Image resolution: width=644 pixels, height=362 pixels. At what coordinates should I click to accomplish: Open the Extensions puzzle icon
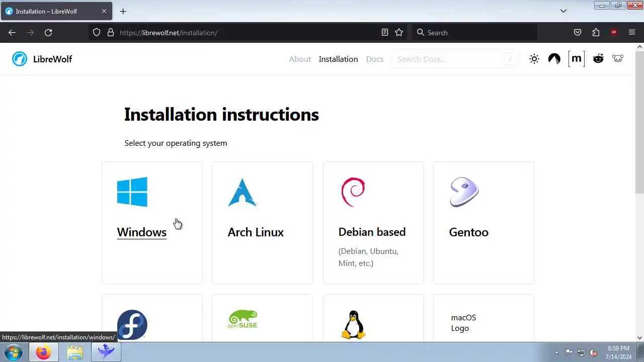pyautogui.click(x=596, y=32)
